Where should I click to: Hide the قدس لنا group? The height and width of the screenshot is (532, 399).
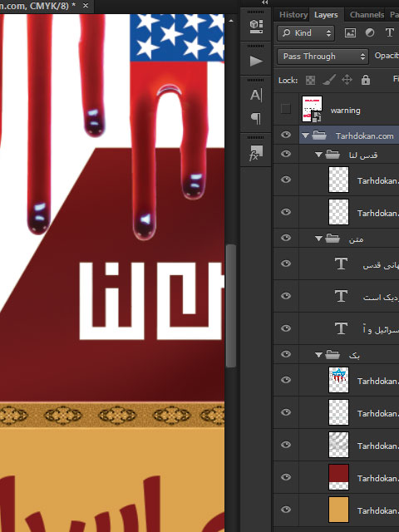pyautogui.click(x=286, y=154)
